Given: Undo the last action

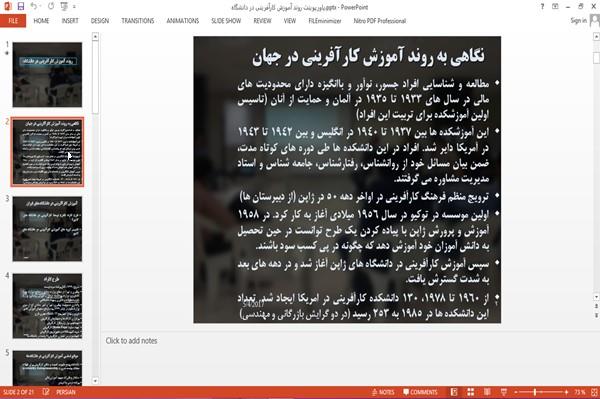Looking at the screenshot, I should [x=34, y=6].
